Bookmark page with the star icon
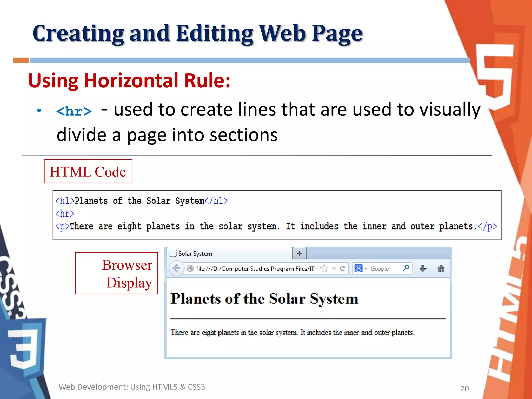 coord(324,268)
